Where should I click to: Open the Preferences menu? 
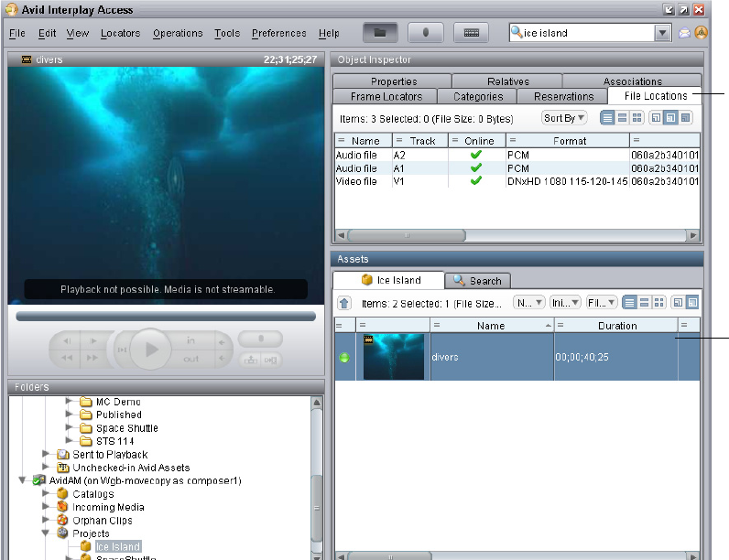click(x=279, y=33)
